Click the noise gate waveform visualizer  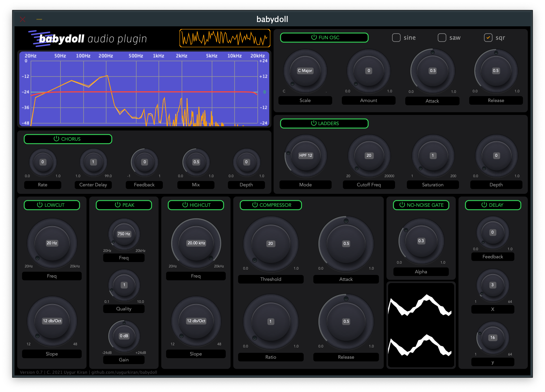[421, 325]
